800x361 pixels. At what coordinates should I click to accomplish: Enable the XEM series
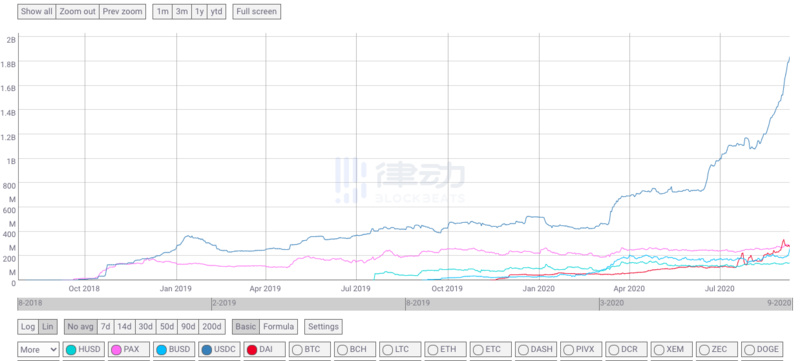(671, 350)
